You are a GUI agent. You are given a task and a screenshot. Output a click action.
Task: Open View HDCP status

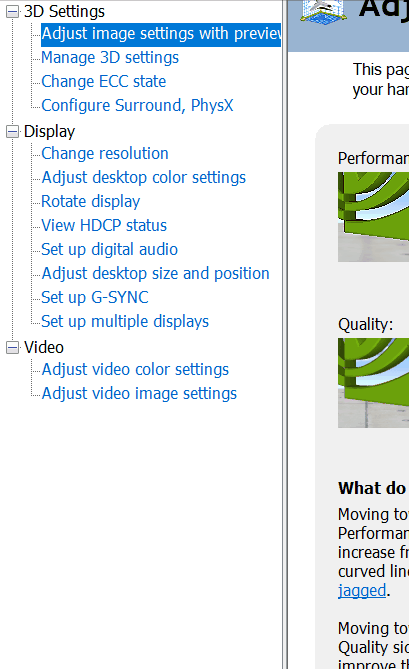[104, 225]
